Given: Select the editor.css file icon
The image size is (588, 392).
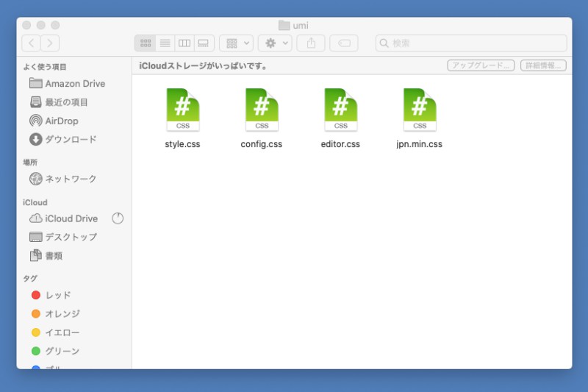Looking at the screenshot, I should (340, 110).
